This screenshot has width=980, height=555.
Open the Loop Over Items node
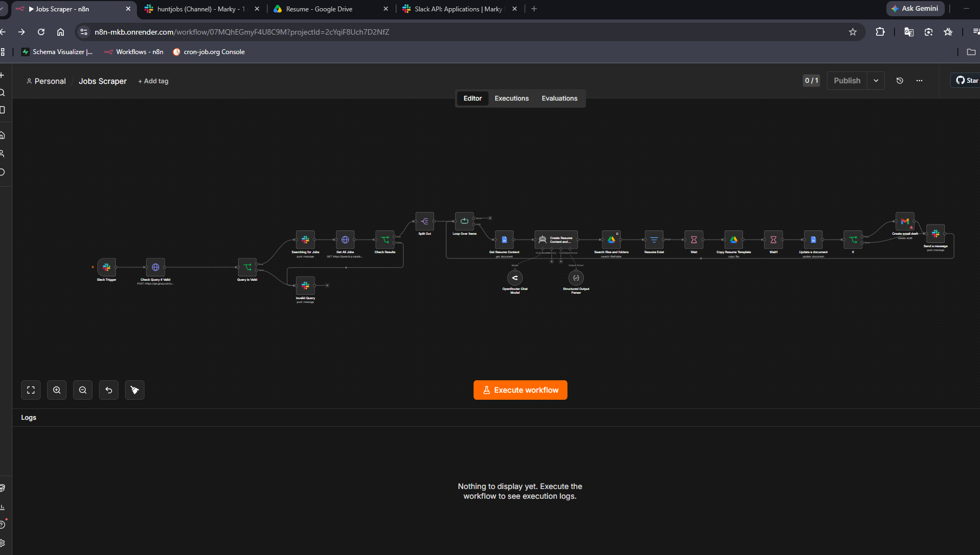pyautogui.click(x=464, y=221)
